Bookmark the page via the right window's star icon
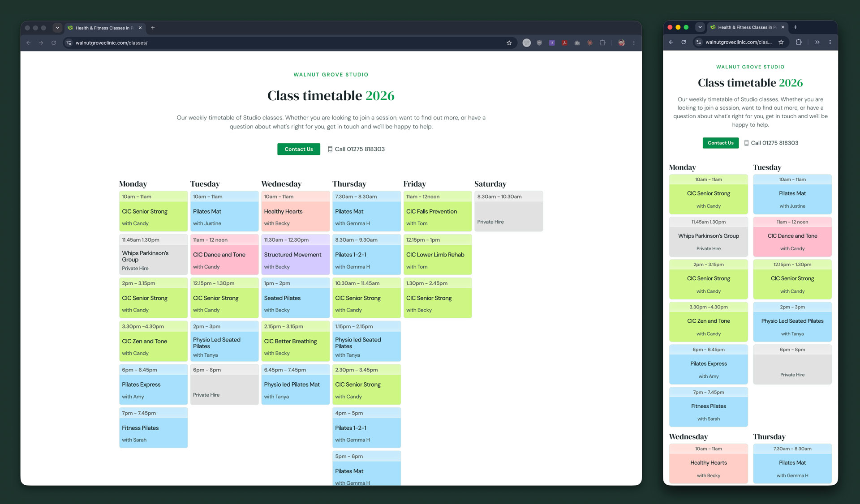This screenshot has height=504, width=860. 781,42
